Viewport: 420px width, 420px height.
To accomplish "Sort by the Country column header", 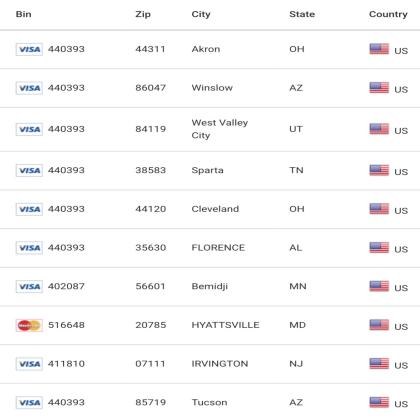I will click(388, 15).
